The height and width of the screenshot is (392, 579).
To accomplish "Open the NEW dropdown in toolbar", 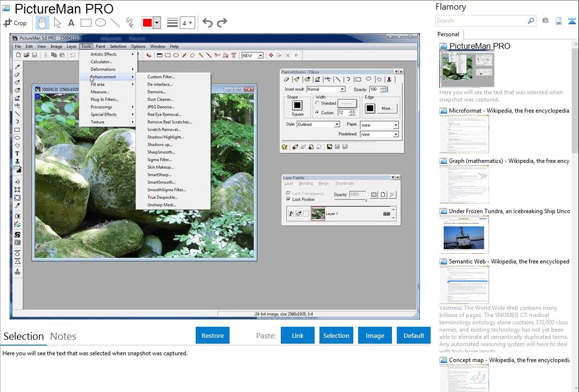I will (261, 56).
